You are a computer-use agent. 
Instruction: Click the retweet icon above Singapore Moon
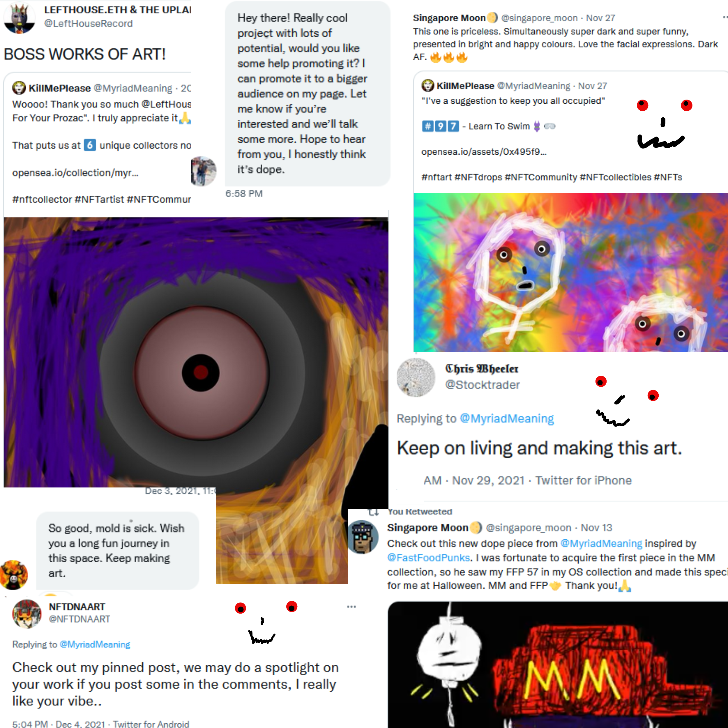[373, 512]
